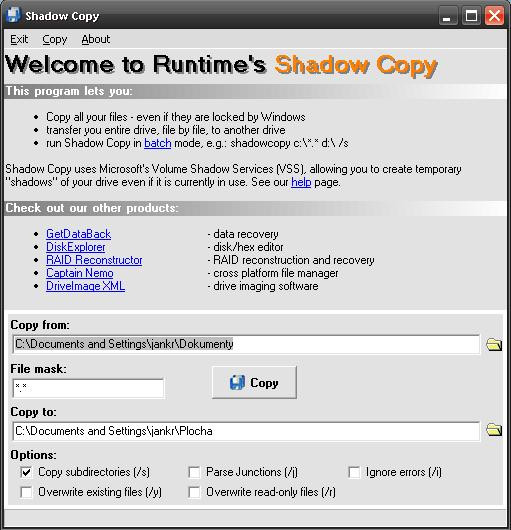Open the About menu

(x=96, y=39)
